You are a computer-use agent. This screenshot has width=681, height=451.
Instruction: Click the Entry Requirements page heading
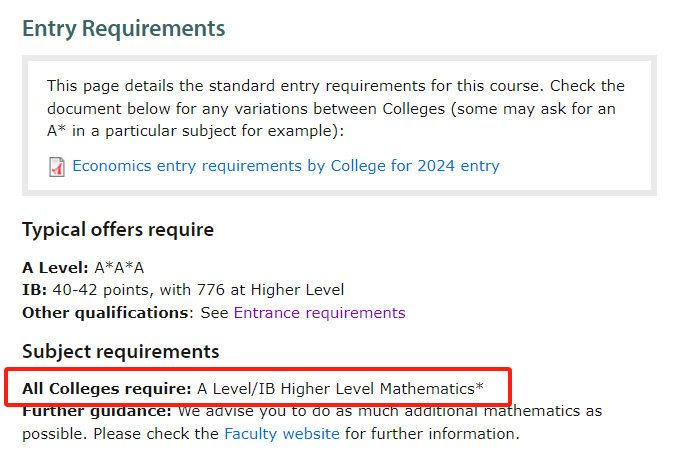click(x=124, y=29)
